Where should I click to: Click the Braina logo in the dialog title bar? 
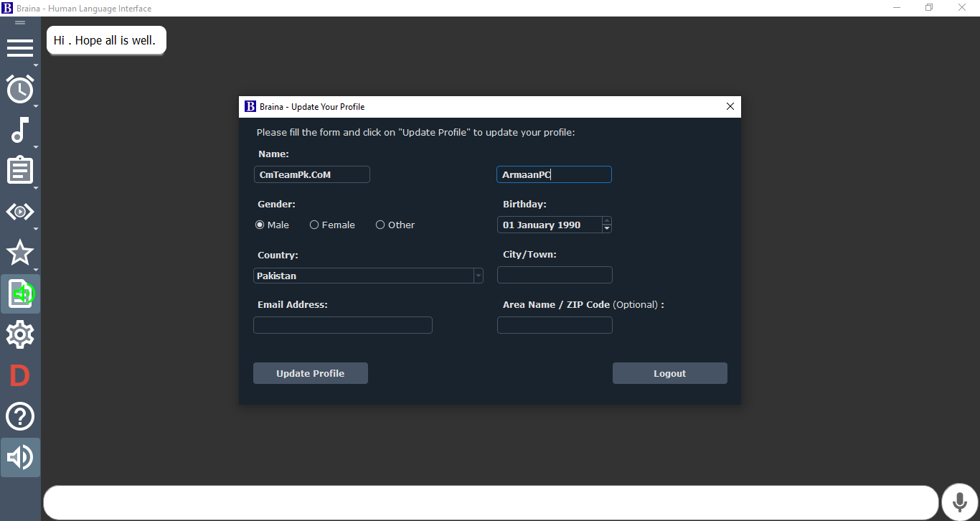tap(250, 106)
